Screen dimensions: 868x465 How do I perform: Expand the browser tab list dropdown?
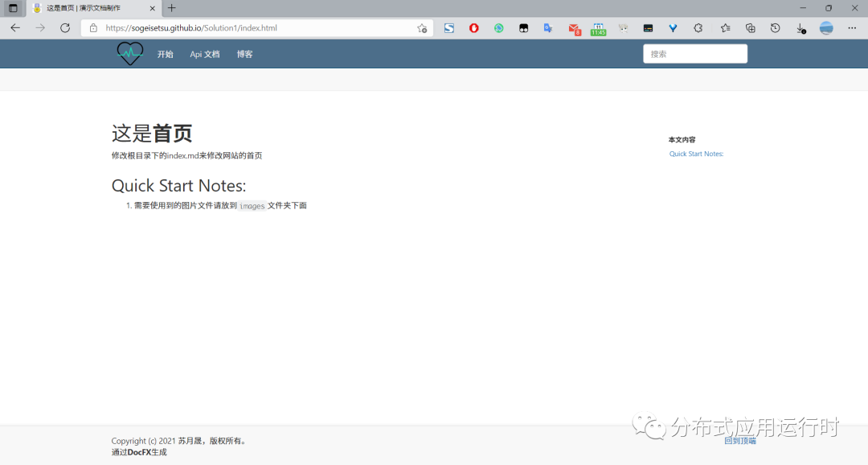[12, 8]
